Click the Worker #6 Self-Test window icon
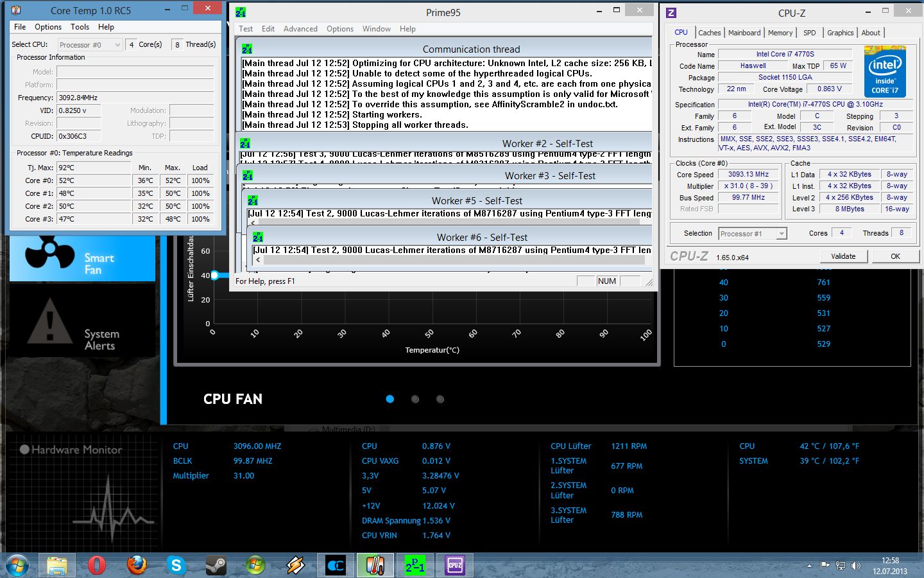 pyautogui.click(x=257, y=237)
